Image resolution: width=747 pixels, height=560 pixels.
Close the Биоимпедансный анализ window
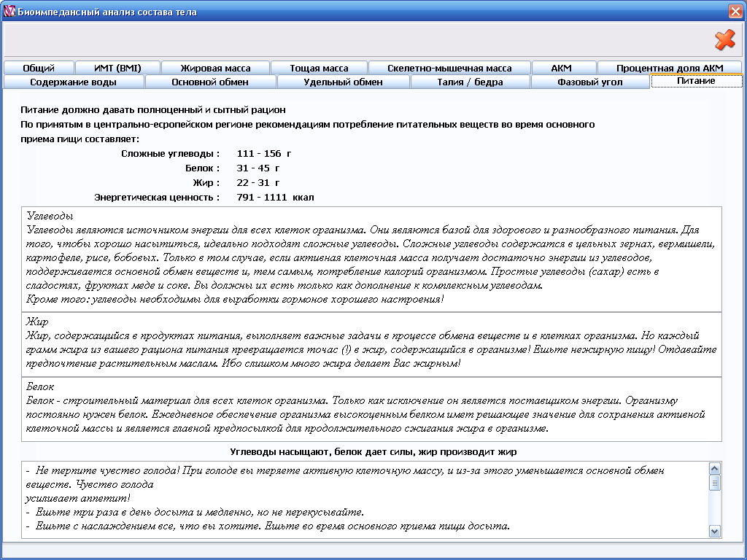tap(735, 12)
